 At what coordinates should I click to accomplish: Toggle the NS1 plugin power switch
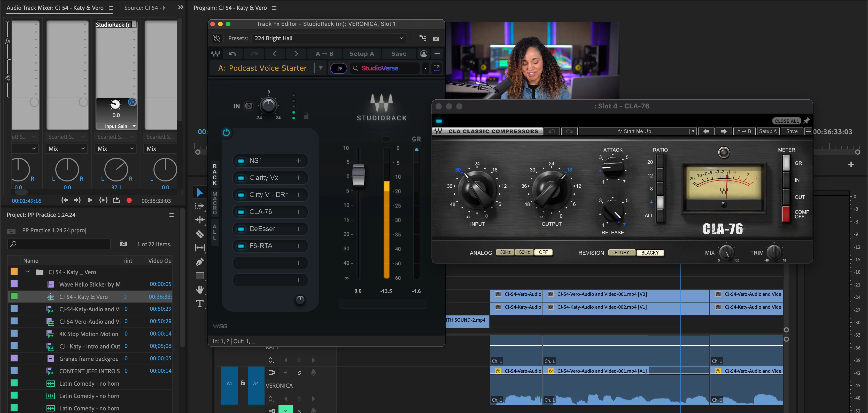(x=241, y=161)
